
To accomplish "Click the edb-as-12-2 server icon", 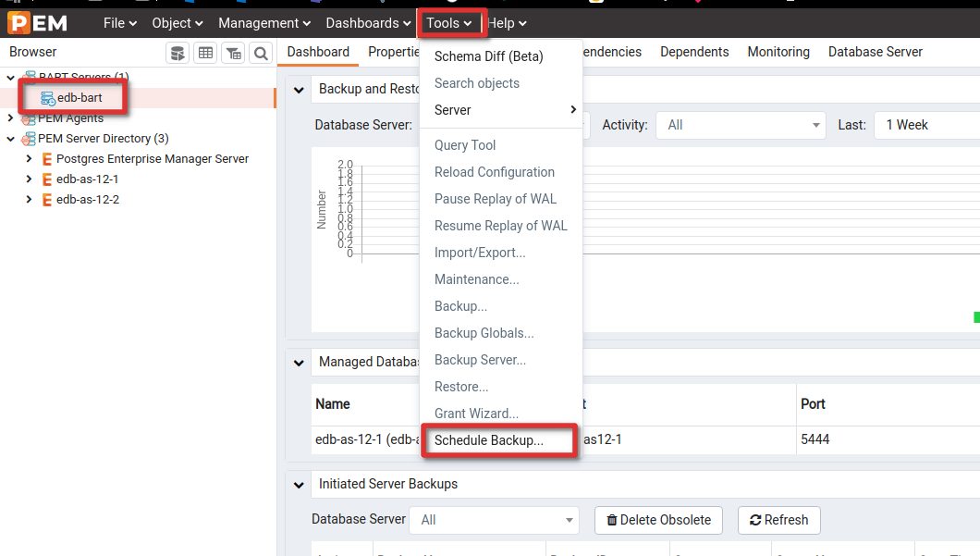I will pyautogui.click(x=47, y=200).
